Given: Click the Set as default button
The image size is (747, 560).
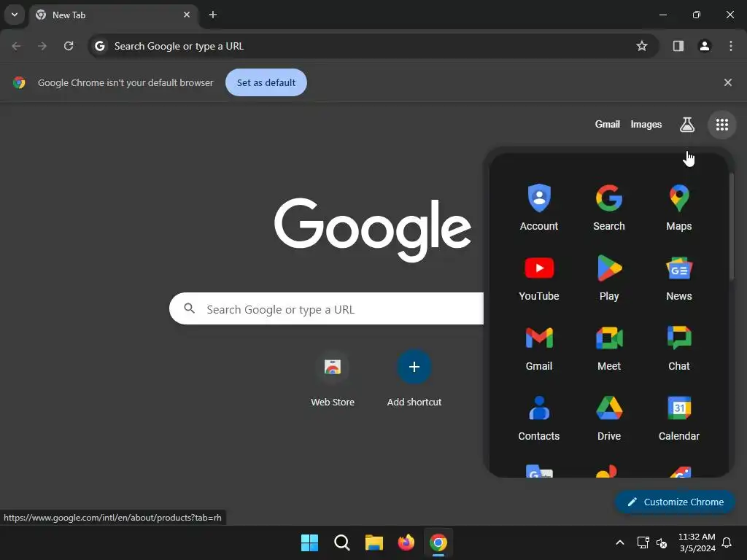Looking at the screenshot, I should pos(266,82).
